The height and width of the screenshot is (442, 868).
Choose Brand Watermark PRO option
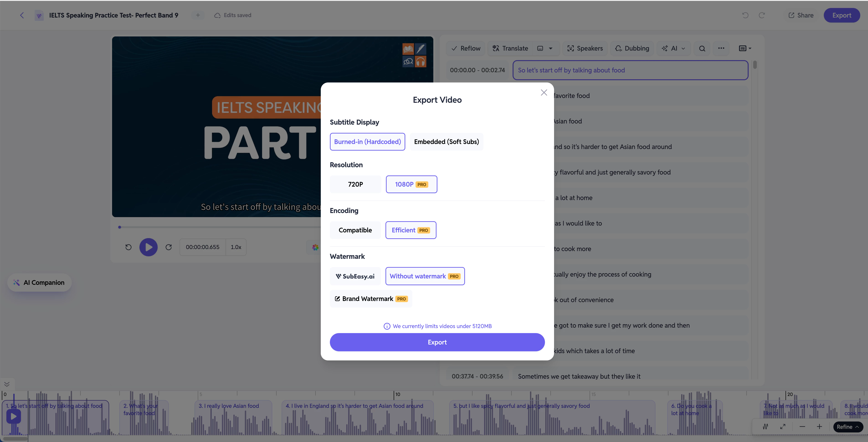pyautogui.click(x=371, y=299)
